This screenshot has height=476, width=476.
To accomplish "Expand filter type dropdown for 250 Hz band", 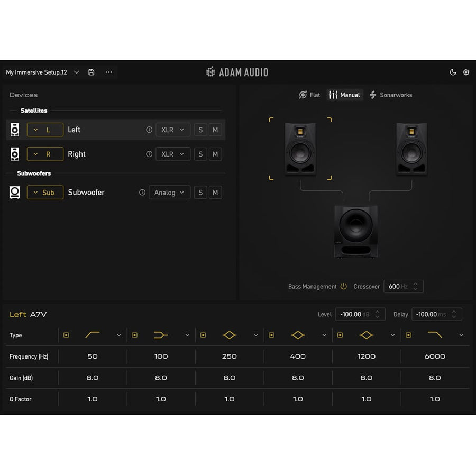I will click(x=256, y=335).
